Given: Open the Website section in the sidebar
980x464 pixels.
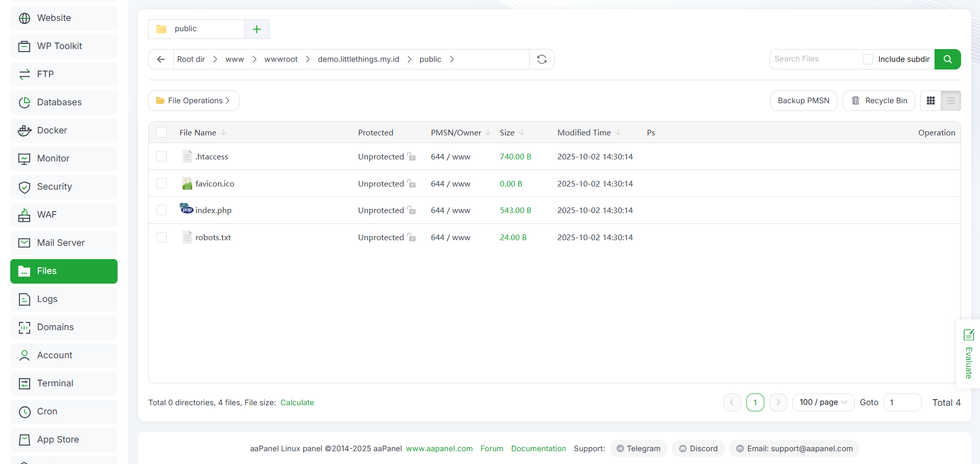Looking at the screenshot, I should click(64, 18).
